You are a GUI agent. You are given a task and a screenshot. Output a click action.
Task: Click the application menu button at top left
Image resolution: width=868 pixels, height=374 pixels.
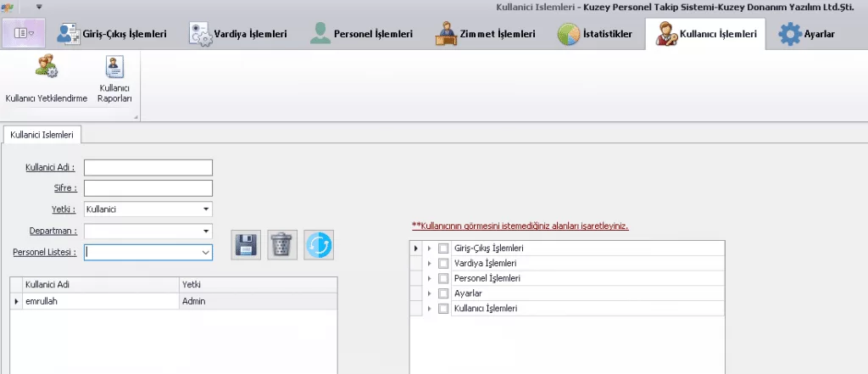pyautogui.click(x=25, y=34)
